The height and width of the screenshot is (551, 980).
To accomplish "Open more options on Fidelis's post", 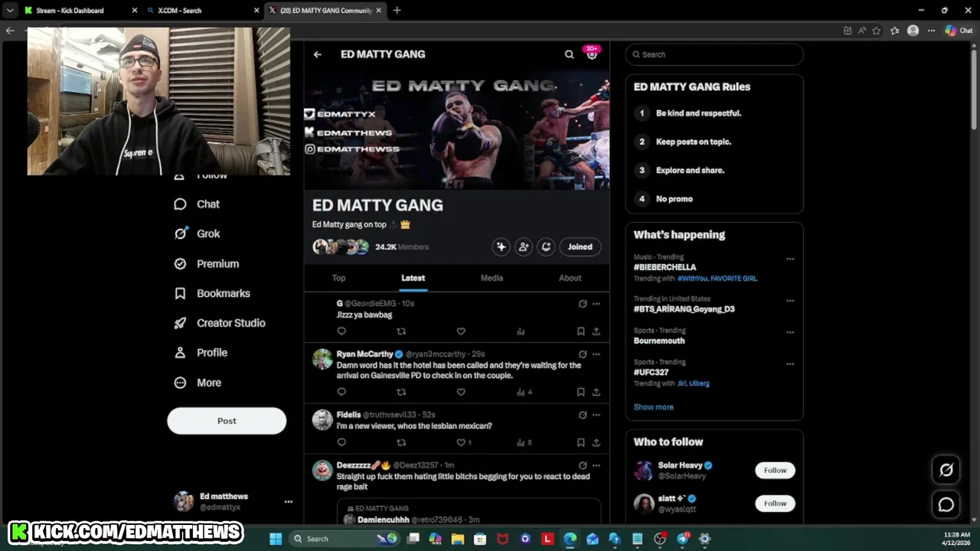I will click(596, 415).
